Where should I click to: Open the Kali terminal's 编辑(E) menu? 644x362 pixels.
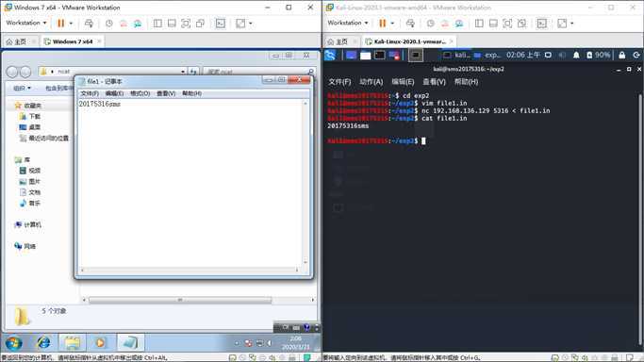[403, 82]
